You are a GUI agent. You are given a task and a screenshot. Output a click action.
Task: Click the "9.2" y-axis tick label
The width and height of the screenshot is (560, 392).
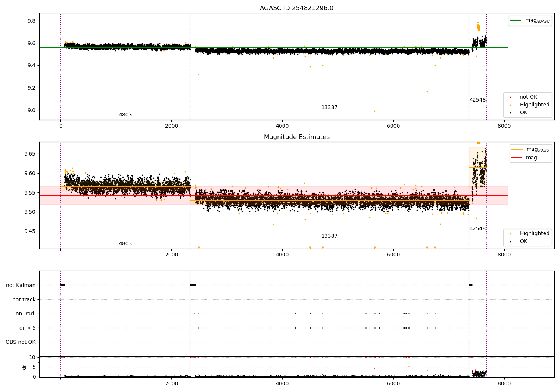point(32,88)
